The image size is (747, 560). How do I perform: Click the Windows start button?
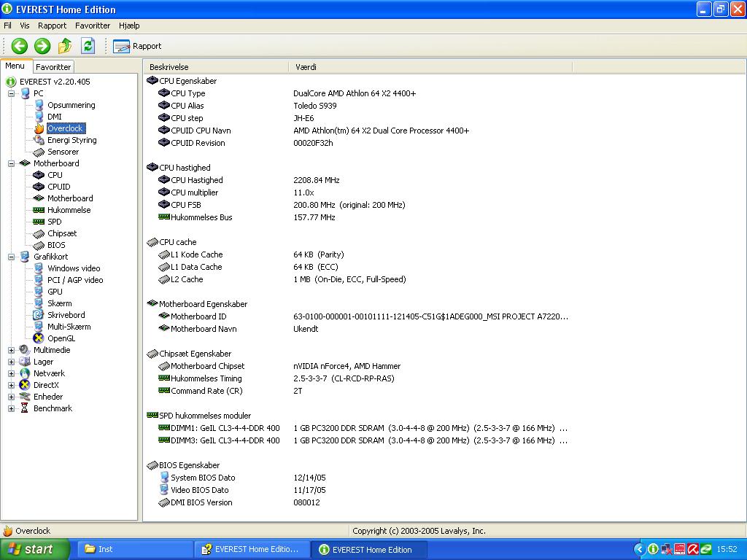[x=35, y=550]
